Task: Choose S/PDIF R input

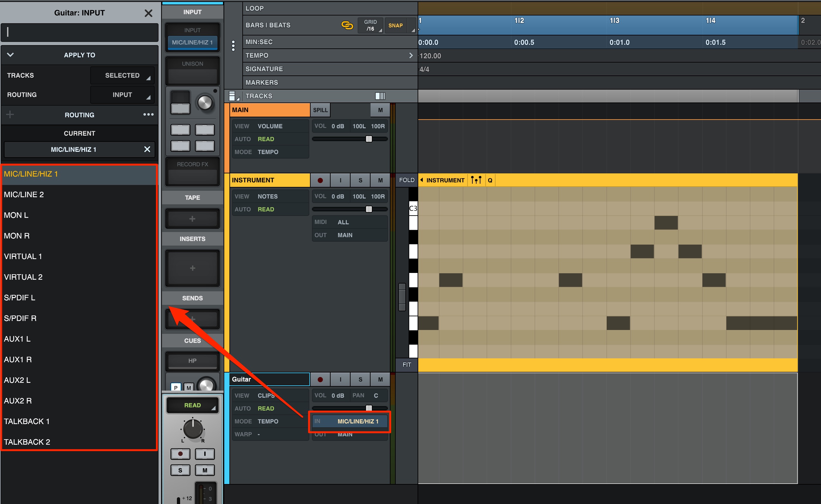Action: pos(79,318)
